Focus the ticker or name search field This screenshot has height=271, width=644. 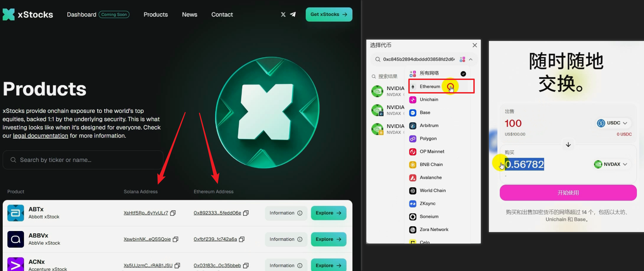pos(83,160)
